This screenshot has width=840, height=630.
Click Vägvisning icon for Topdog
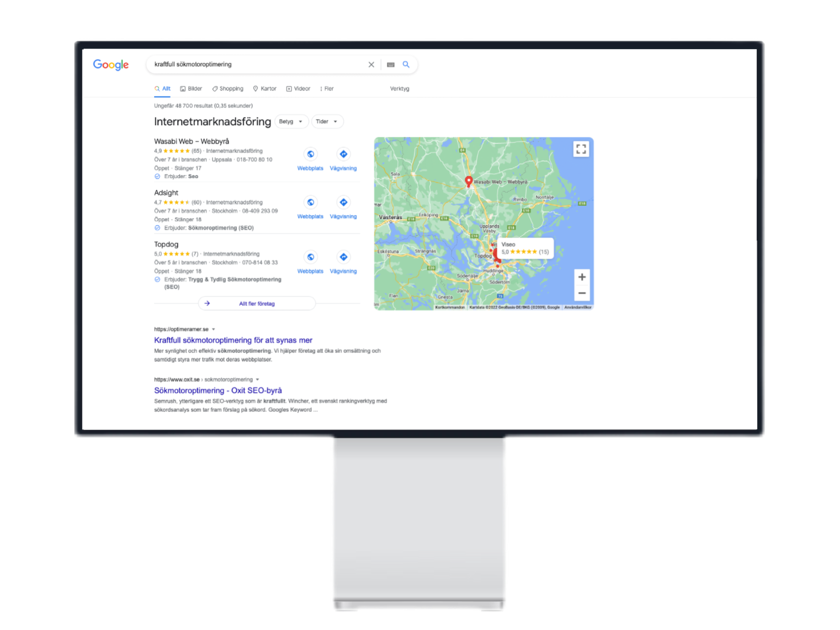[343, 257]
